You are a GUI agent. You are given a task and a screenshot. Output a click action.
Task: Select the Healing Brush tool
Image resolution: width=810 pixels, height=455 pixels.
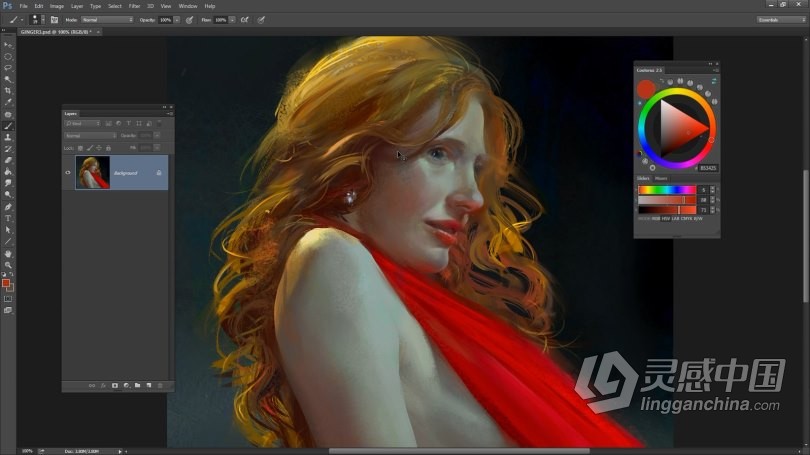pyautogui.click(x=8, y=115)
